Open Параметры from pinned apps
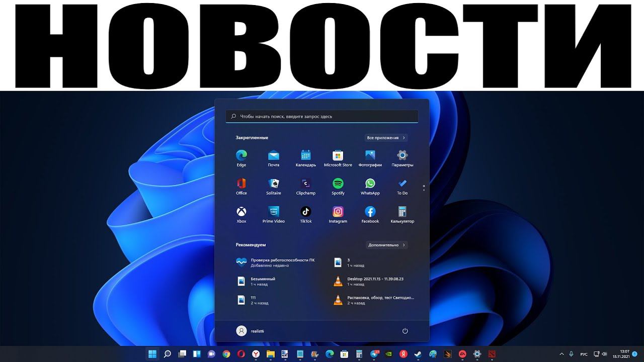The height and width of the screenshot is (362, 644). [x=403, y=158]
